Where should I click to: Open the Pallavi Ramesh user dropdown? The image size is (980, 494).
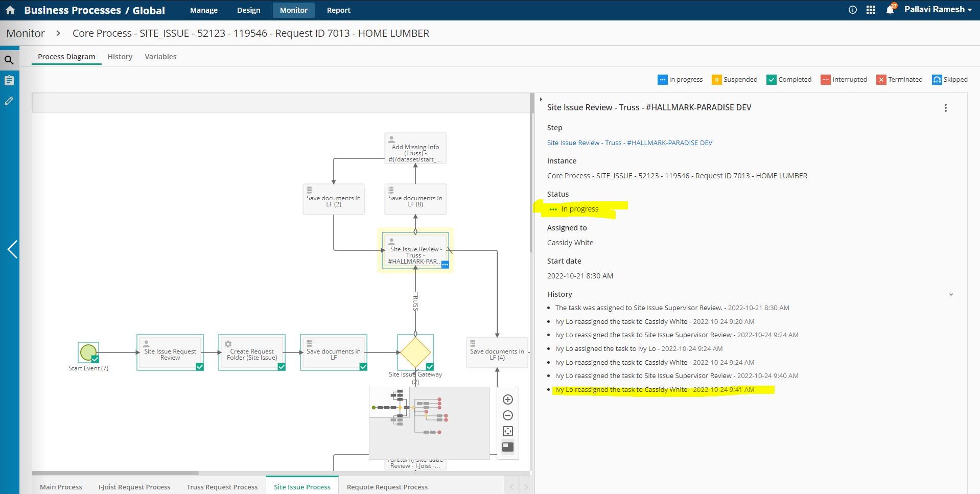pos(938,10)
